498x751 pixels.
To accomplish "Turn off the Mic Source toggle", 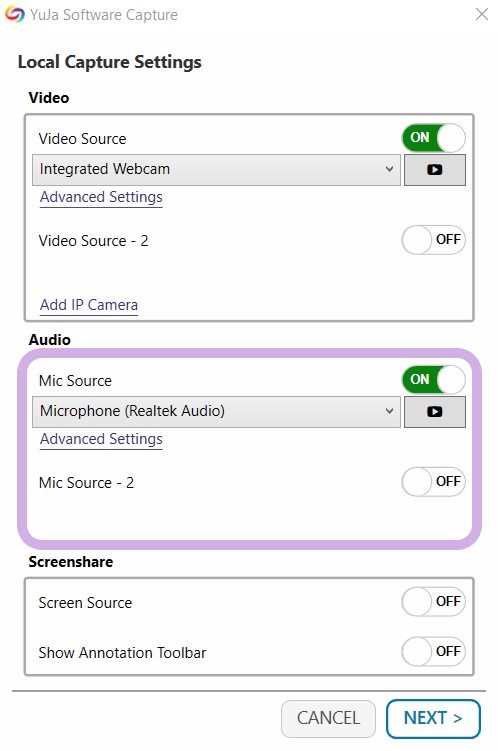I will pos(433,380).
